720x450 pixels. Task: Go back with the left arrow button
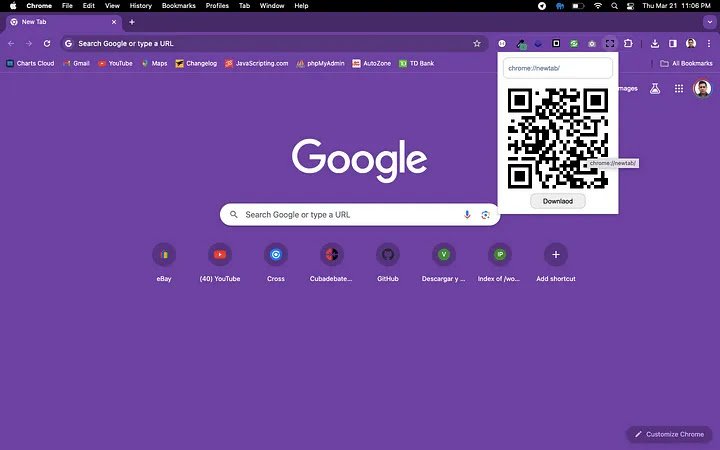11,44
